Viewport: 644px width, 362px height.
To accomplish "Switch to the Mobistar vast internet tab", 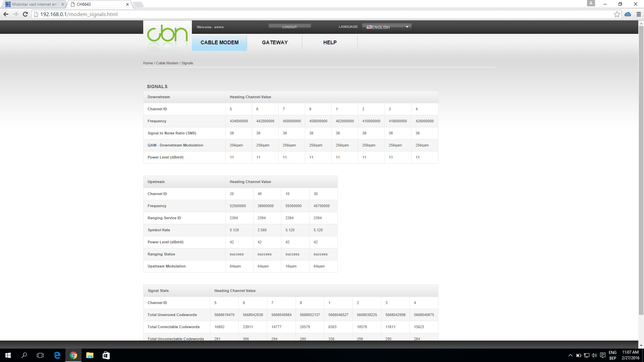I will (x=34, y=4).
